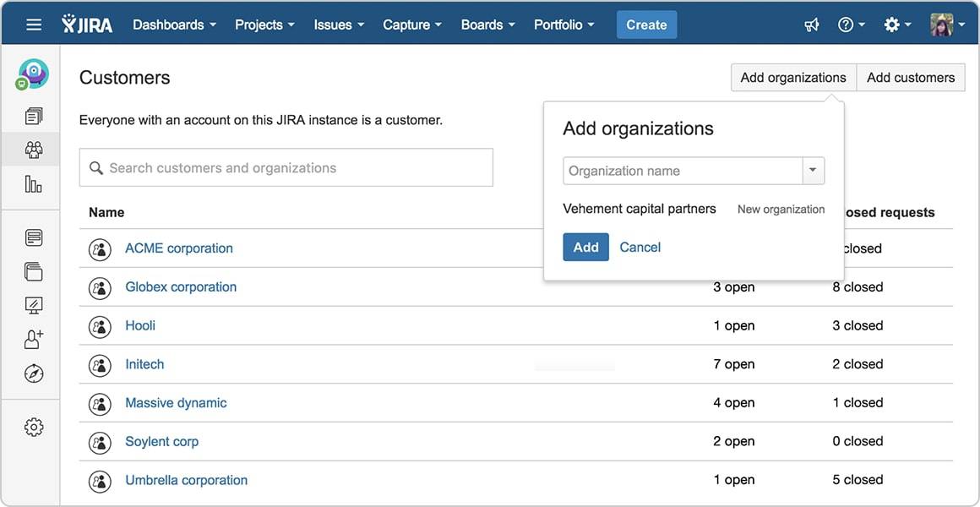Click the JIRA logo

[87, 25]
